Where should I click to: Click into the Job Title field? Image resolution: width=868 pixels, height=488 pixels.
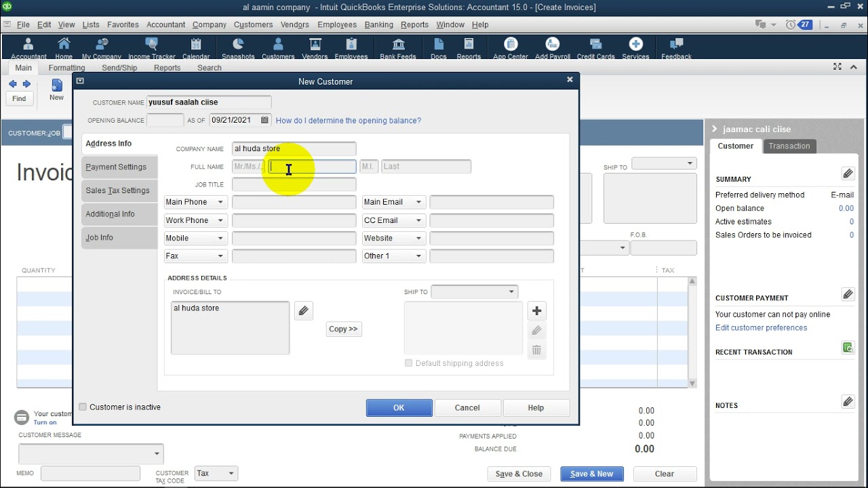294,184
